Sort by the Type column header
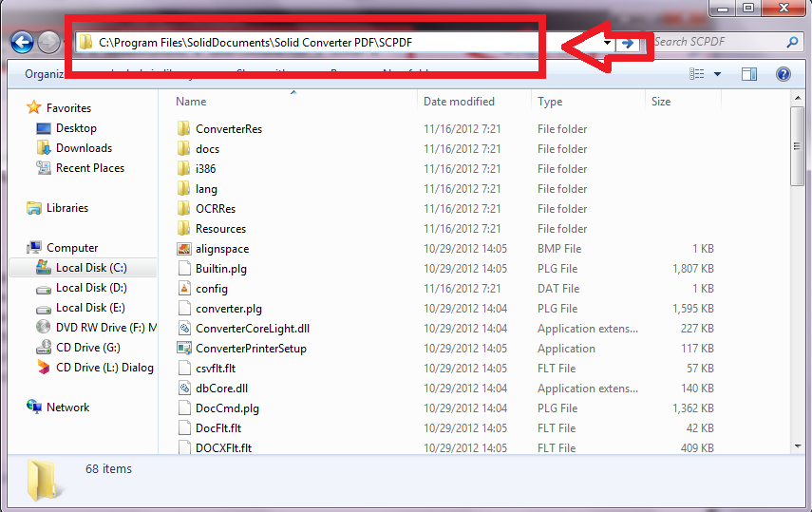 tap(550, 102)
